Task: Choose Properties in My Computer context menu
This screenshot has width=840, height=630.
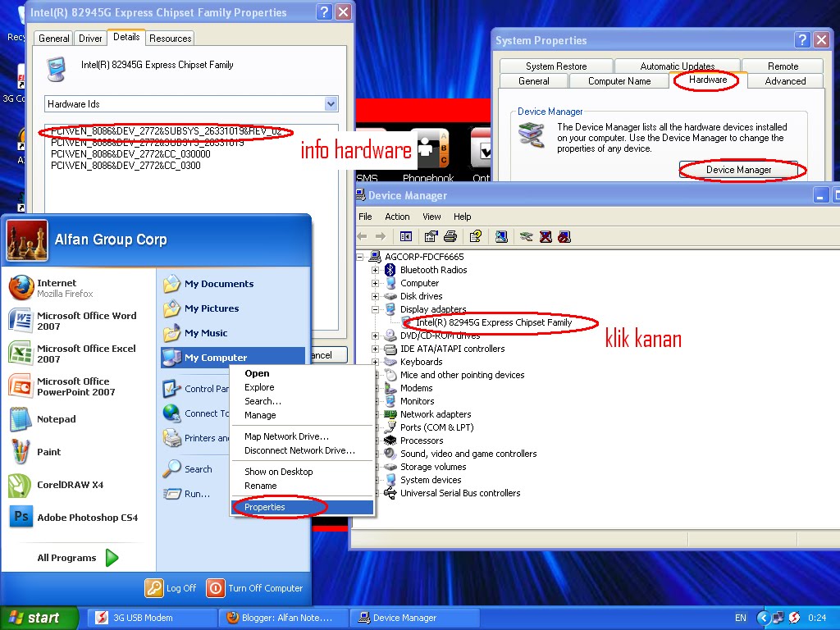Action: pyautogui.click(x=302, y=507)
